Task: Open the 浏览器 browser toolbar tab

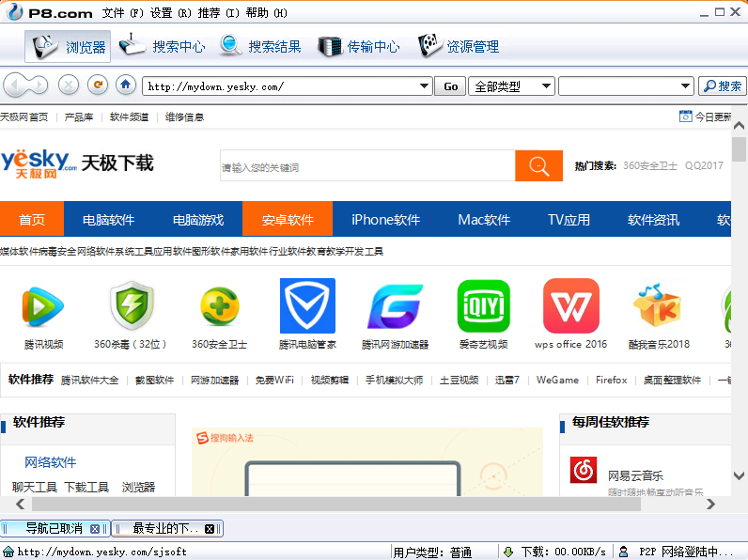Action: coord(68,47)
